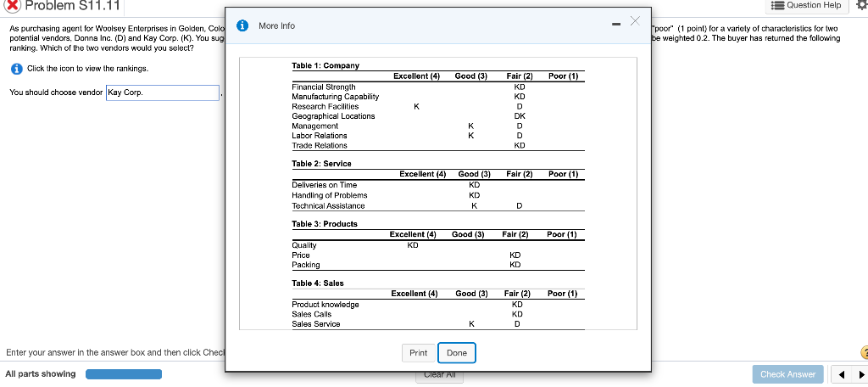Screen dimensions: 868x387
Task: Select the Table 4: Sales heading
Action: pos(318,283)
